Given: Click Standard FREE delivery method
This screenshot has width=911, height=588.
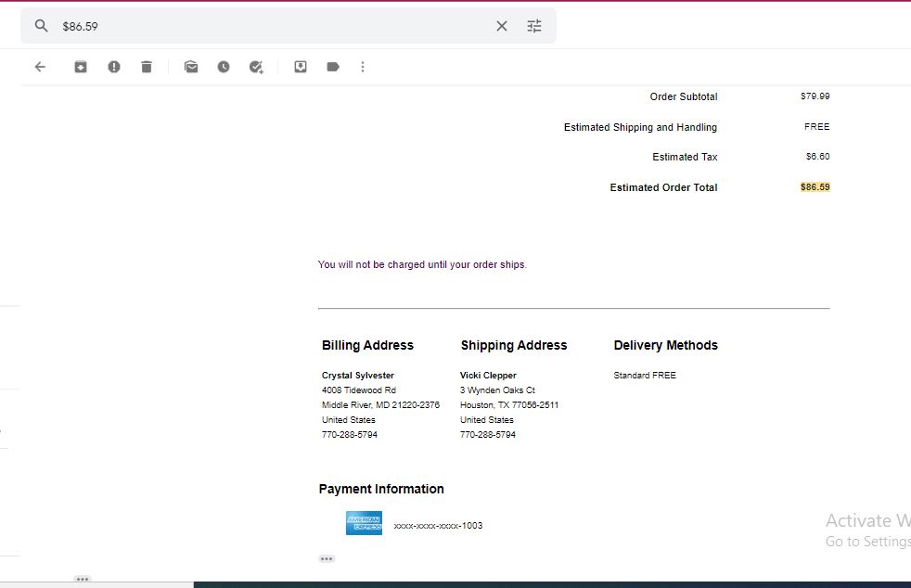Looking at the screenshot, I should click(x=645, y=376).
